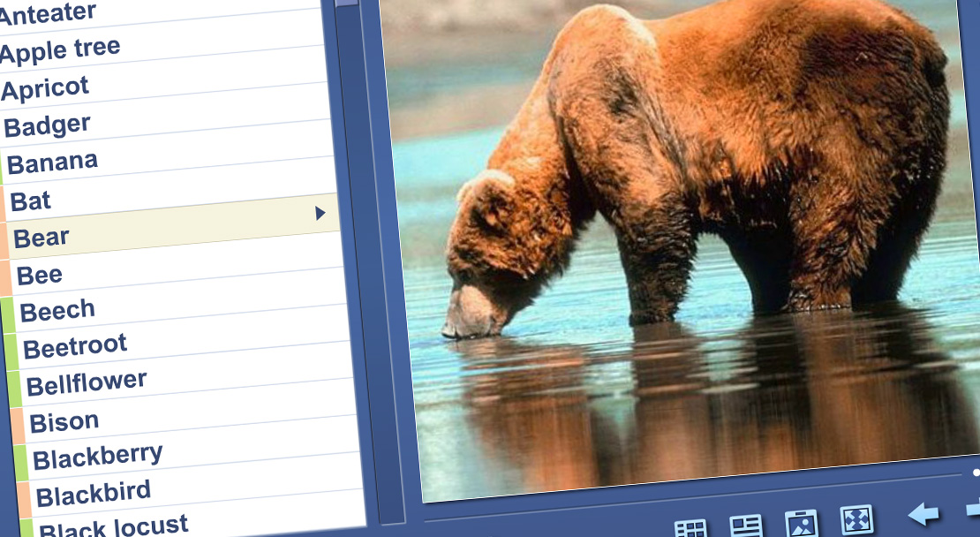Open single picture view
Screen dimensions: 980x537
click(x=801, y=523)
